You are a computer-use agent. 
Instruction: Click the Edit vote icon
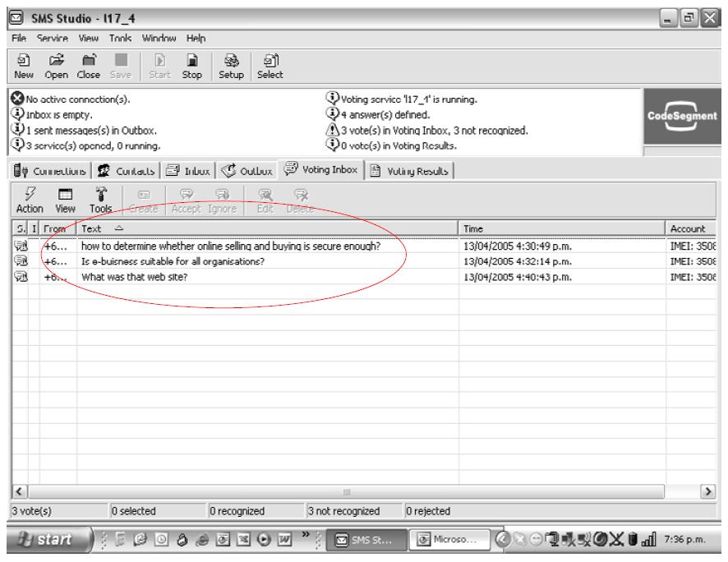(x=265, y=200)
